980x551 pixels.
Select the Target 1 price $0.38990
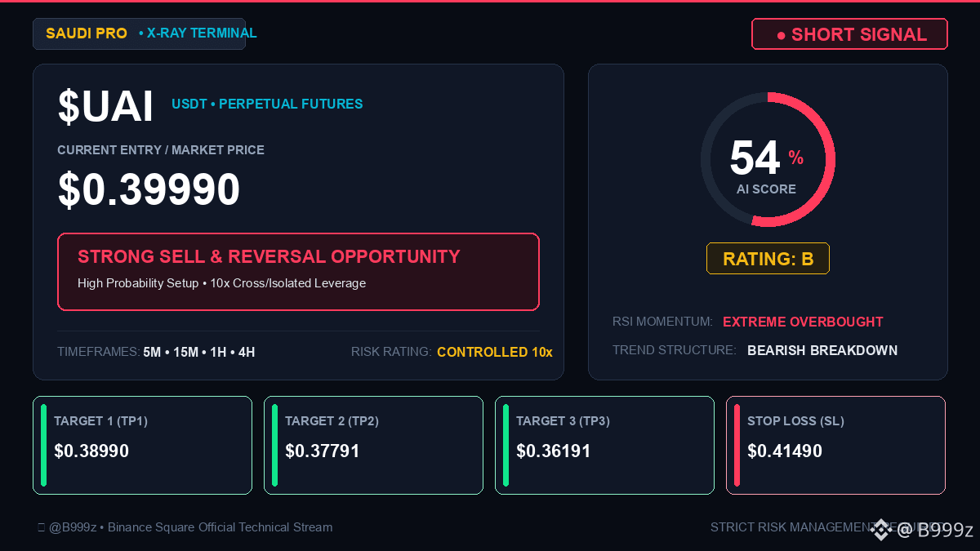91,451
